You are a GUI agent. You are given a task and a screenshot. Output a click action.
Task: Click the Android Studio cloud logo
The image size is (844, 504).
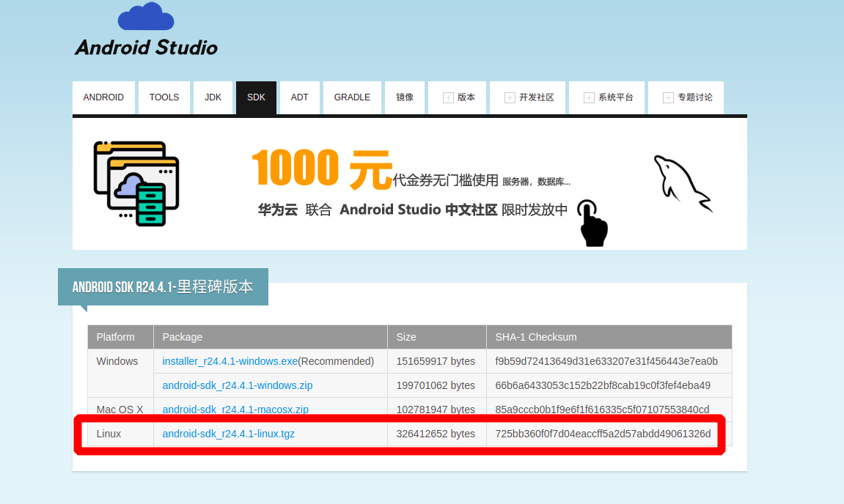click(146, 16)
